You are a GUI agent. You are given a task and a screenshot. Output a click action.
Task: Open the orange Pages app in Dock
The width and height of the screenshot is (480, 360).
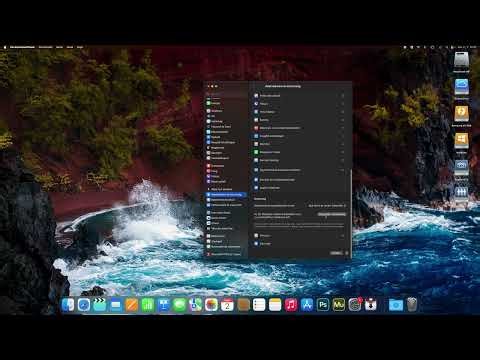(x=132, y=305)
